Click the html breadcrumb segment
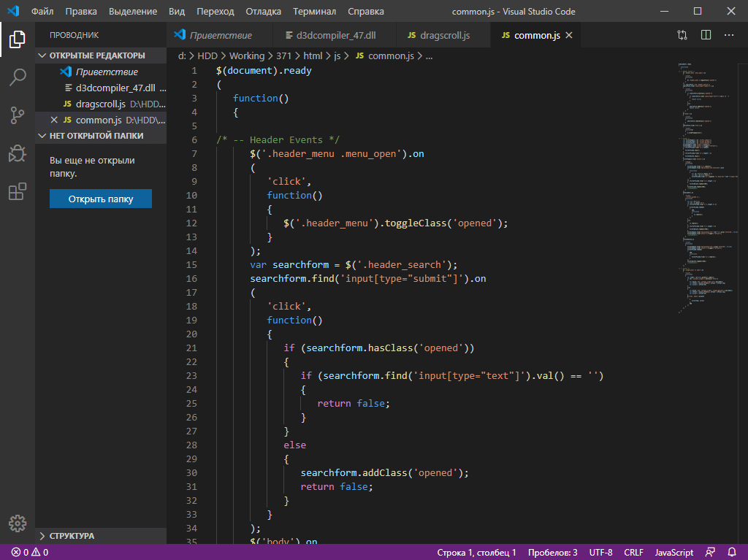This screenshot has width=748, height=560. [313, 55]
